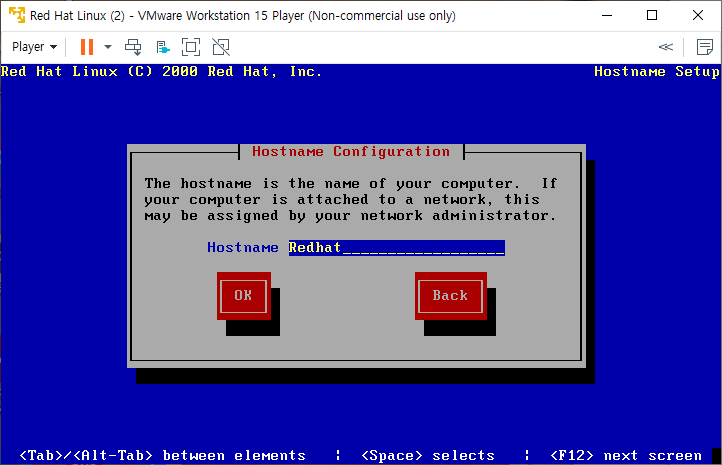Pause the virtual machine
Viewport: 722px width, 465px height.
point(87,47)
